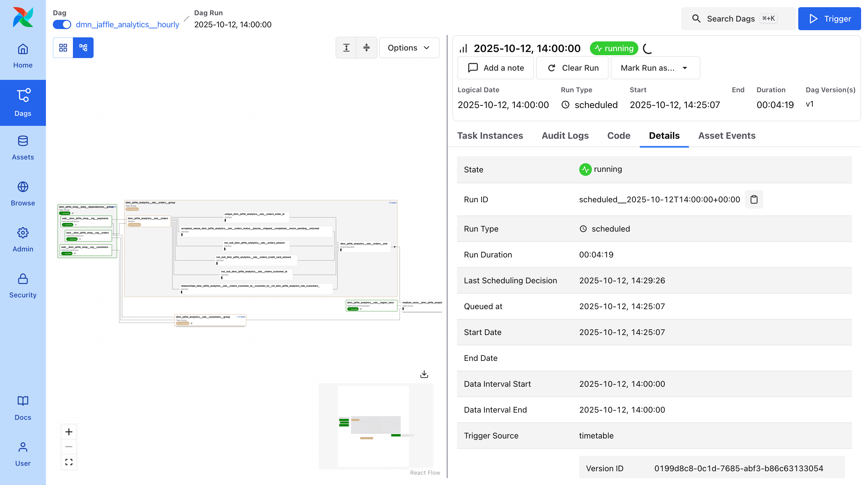This screenshot has width=868, height=485.
Task: Fit graph view to screen
Action: pos(69,462)
